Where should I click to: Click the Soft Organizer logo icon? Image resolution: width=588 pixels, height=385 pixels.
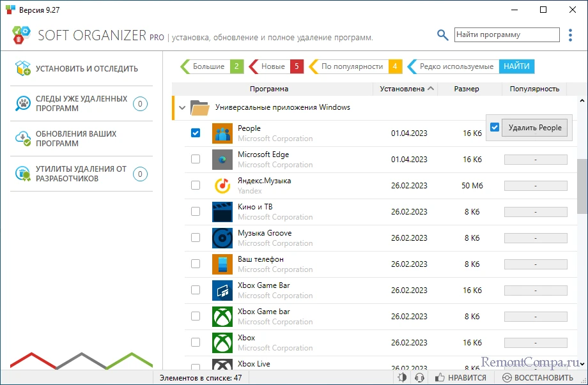point(20,35)
